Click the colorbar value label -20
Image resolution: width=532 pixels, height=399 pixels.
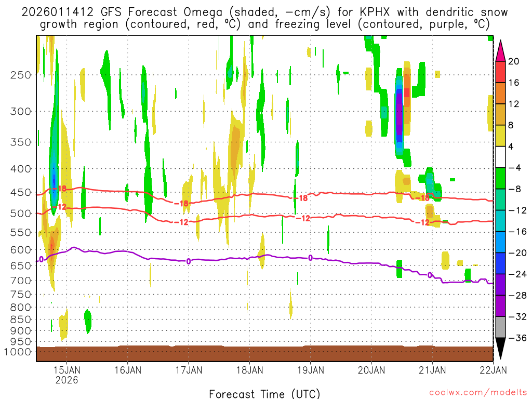tap(517, 253)
